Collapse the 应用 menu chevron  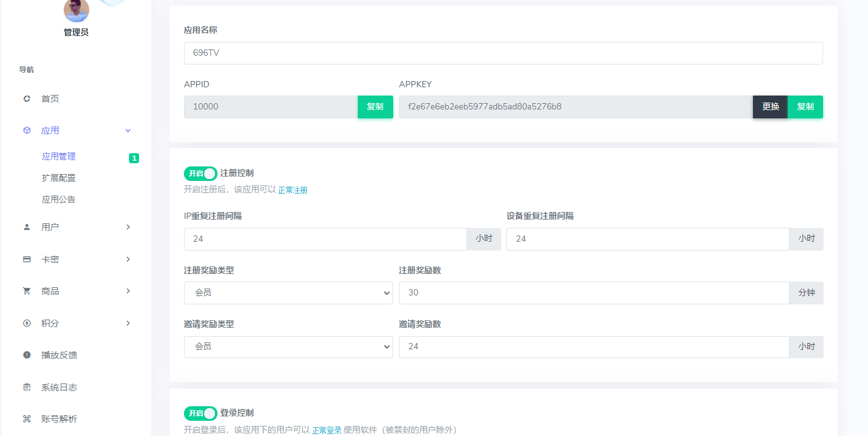coord(128,130)
